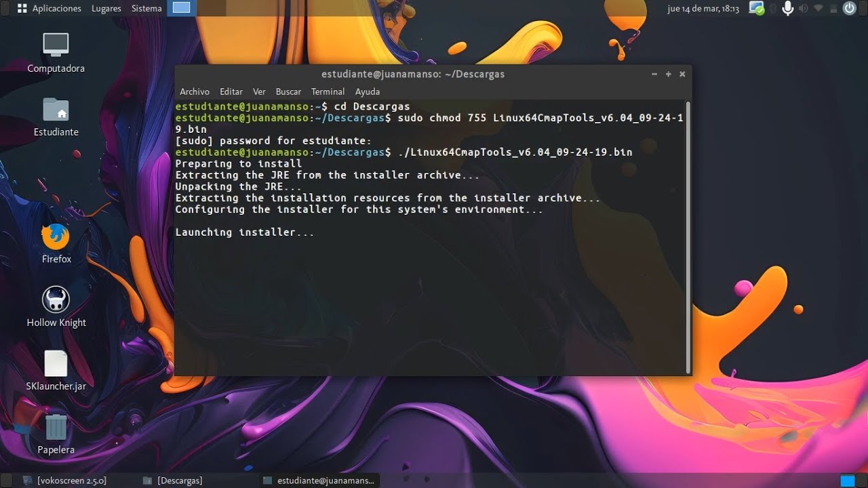
Task: Click the system update monitor icon in tray
Action: click(756, 8)
